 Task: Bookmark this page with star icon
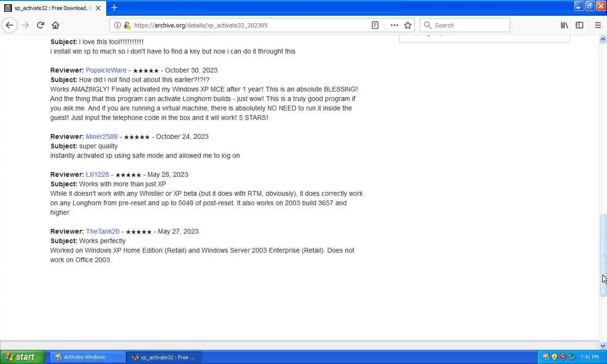[x=408, y=25]
